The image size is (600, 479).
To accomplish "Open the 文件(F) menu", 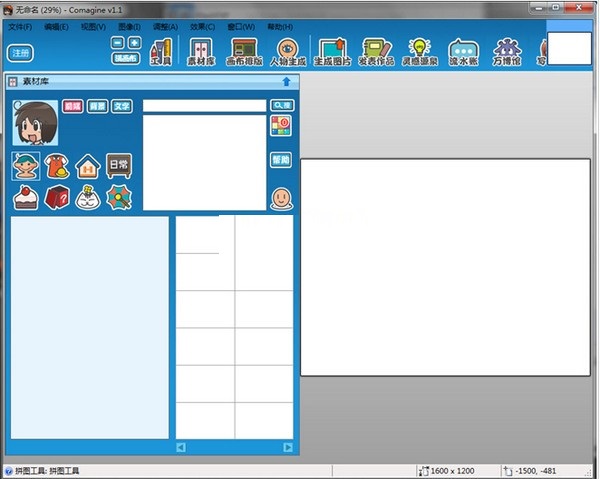I will click(x=20, y=27).
